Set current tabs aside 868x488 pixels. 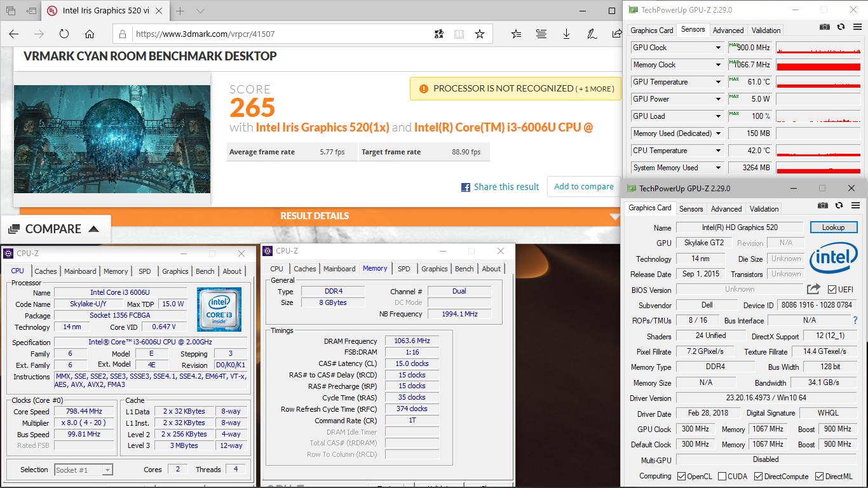coord(31,11)
